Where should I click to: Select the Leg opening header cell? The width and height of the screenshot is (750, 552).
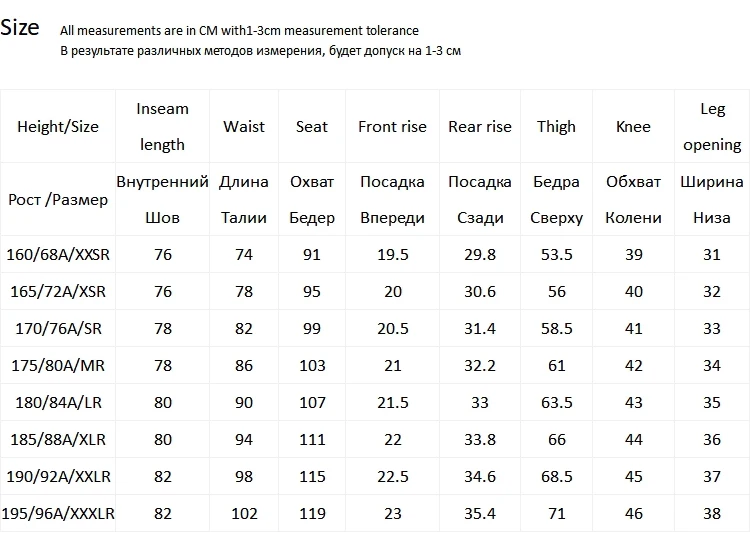click(x=712, y=126)
